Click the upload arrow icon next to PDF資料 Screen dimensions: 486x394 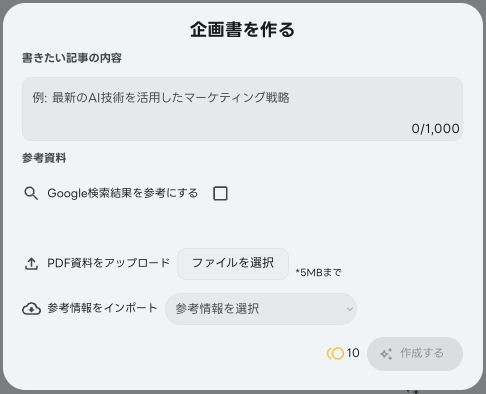tap(31, 264)
